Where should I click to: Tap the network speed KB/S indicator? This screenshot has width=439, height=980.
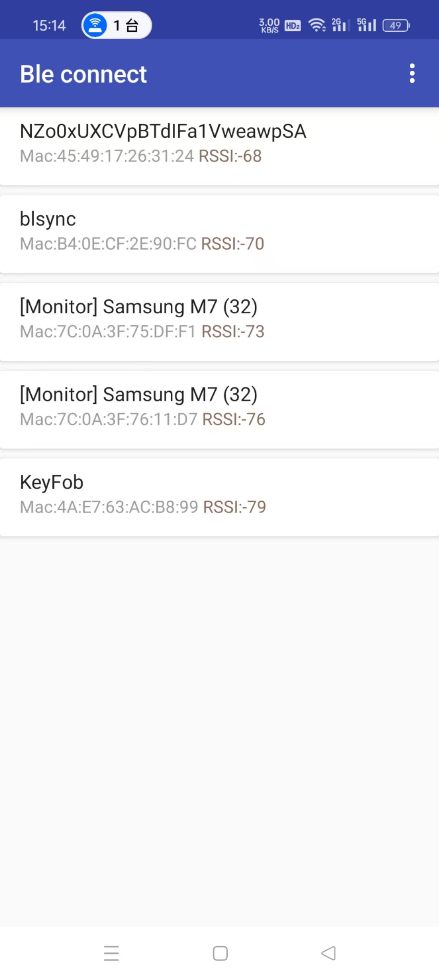click(x=269, y=25)
